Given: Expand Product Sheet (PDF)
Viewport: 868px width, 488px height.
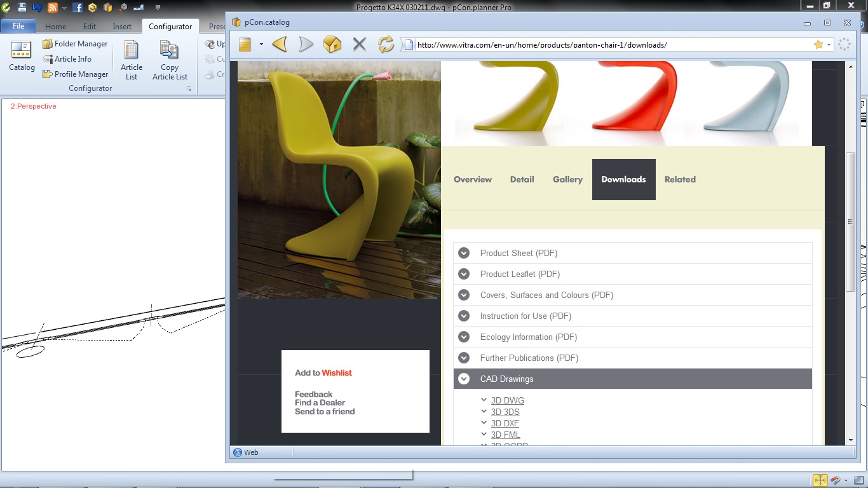Looking at the screenshot, I should pyautogui.click(x=633, y=253).
